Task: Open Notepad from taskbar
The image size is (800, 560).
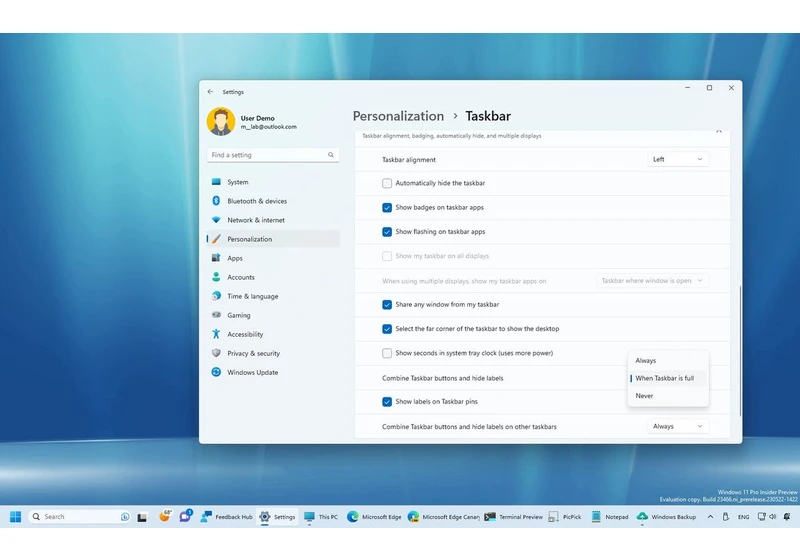Action: pyautogui.click(x=610, y=517)
